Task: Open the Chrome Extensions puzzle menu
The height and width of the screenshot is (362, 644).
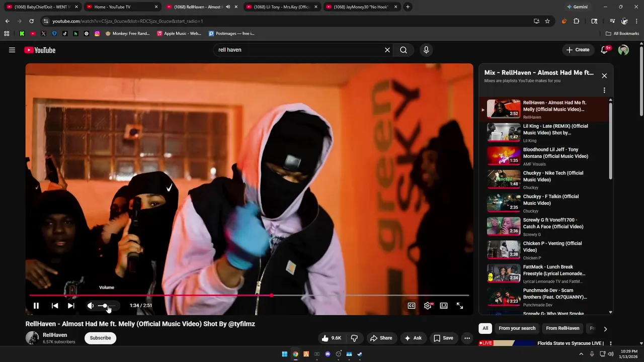Action: point(577,21)
